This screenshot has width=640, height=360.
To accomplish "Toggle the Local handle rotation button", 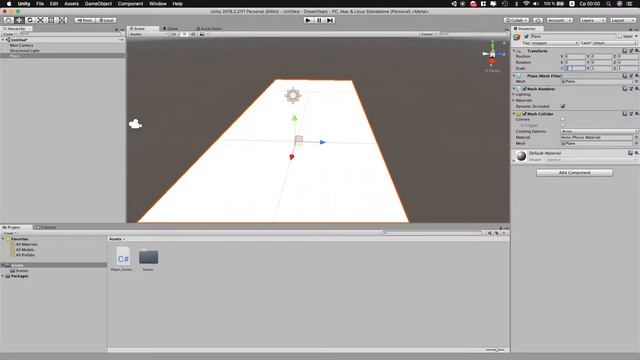I will [106, 20].
